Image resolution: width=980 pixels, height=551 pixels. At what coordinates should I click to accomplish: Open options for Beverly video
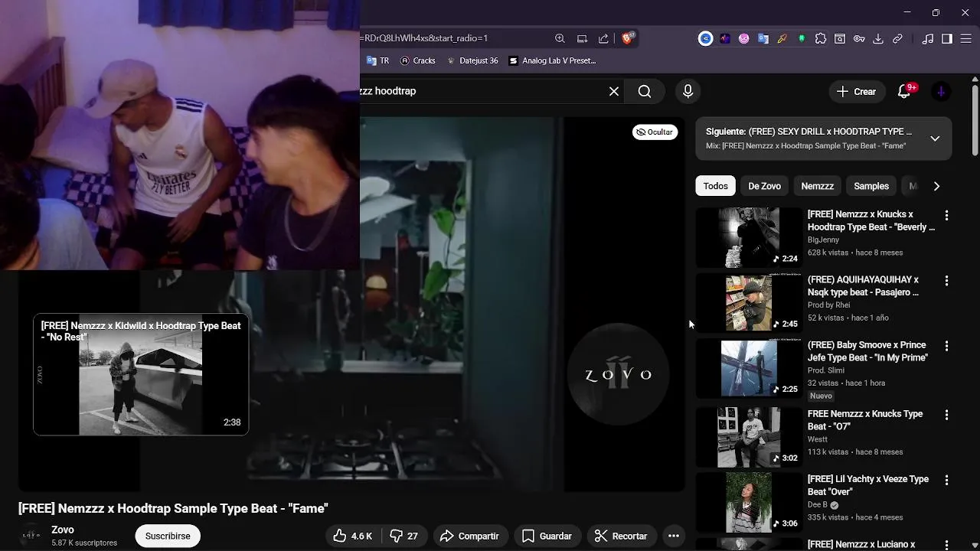click(x=946, y=216)
